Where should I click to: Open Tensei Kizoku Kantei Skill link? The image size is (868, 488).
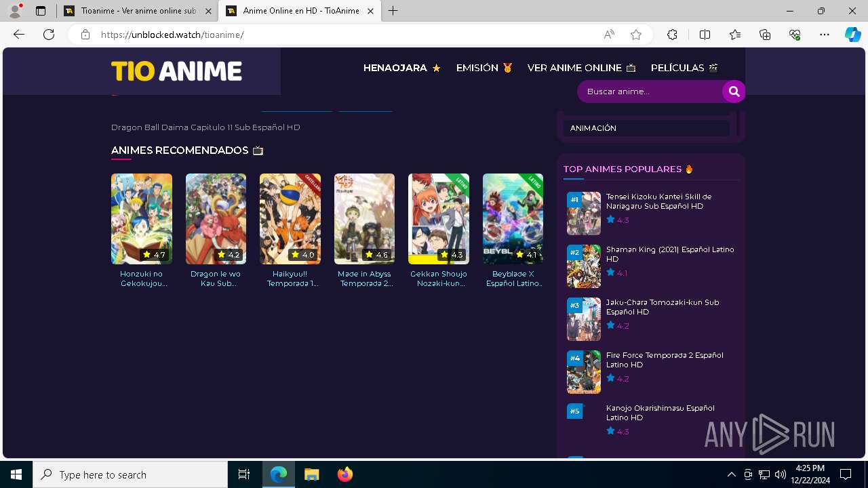[658, 201]
